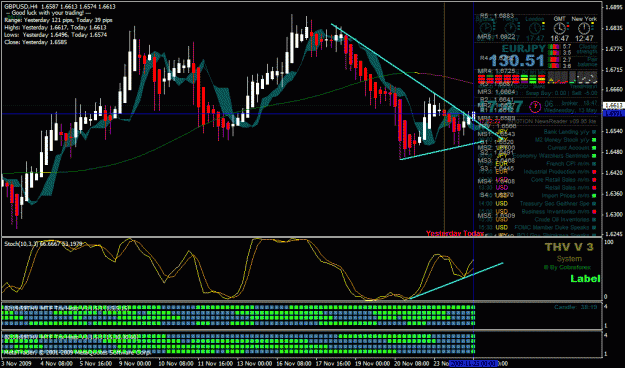The height and width of the screenshot is (368, 625).
Task: Click the 'MS5: 1.6309' pivot level label
Action: pos(497,216)
